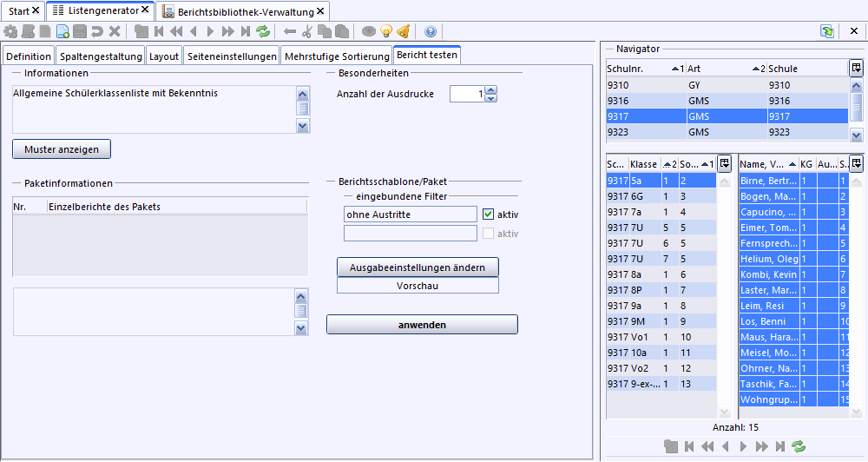Refresh Navigator with bottom green arrows icon
Viewport: 868px width, 462px height.
[799, 446]
